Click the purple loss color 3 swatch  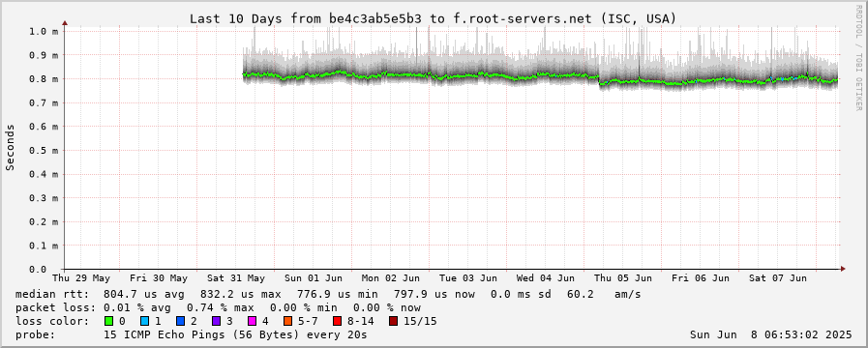tap(216, 321)
